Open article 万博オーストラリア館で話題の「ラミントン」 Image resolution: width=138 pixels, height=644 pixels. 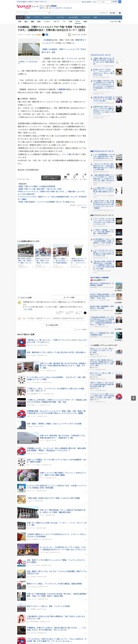click(63, 474)
